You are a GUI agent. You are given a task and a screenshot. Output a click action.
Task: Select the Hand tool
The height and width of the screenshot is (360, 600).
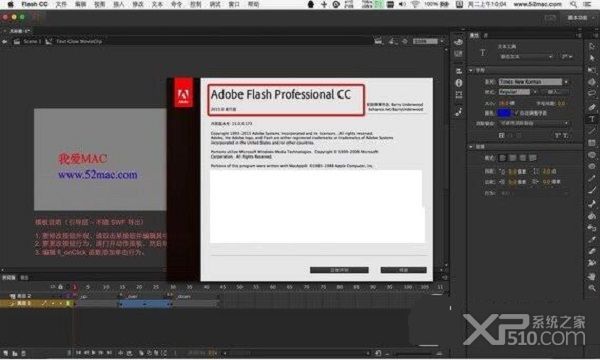pyautogui.click(x=592, y=276)
